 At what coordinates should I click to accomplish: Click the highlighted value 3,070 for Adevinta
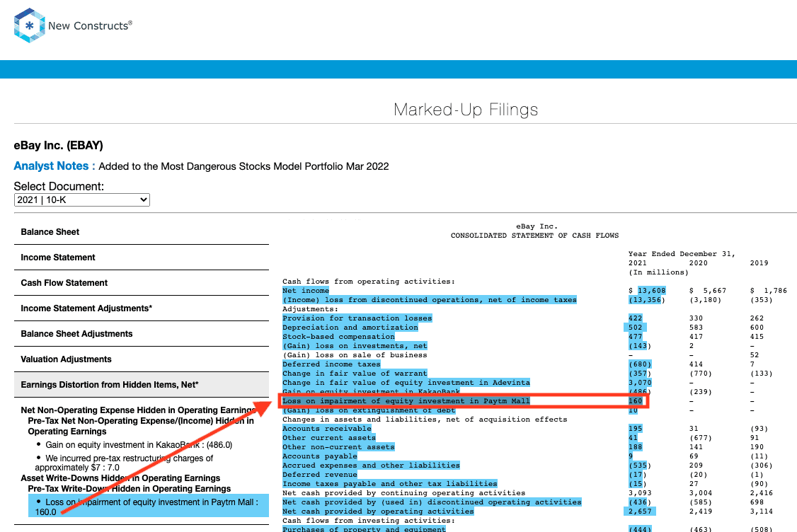(x=640, y=383)
